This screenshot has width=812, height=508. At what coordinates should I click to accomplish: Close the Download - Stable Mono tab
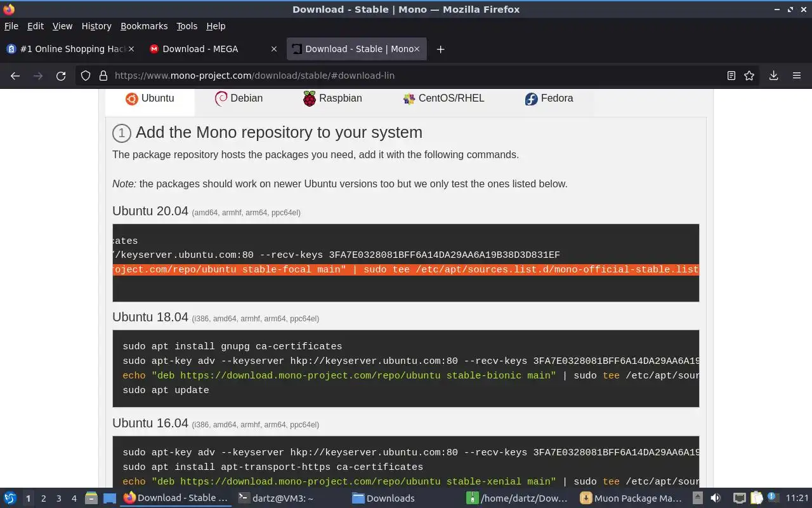click(417, 49)
